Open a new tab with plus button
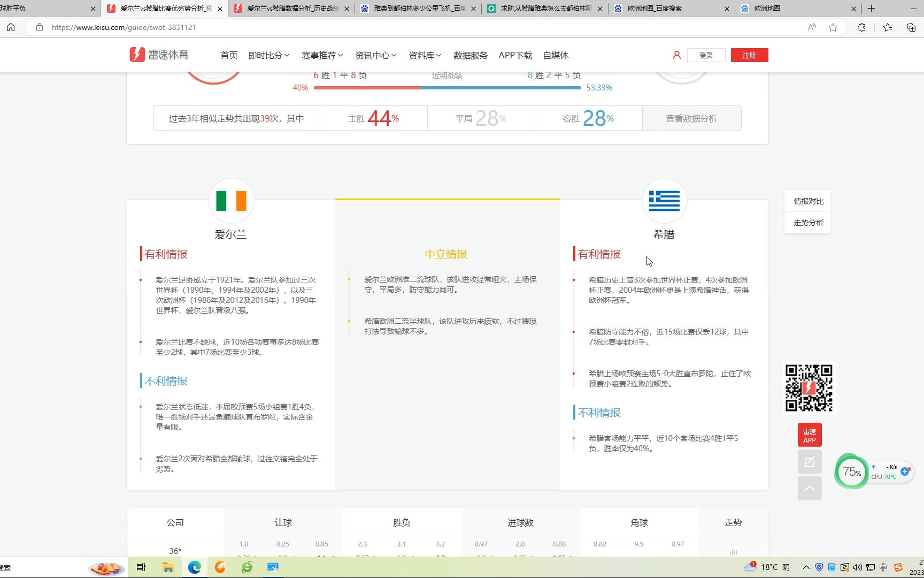Screen dimensions: 924x578 pos(871,9)
